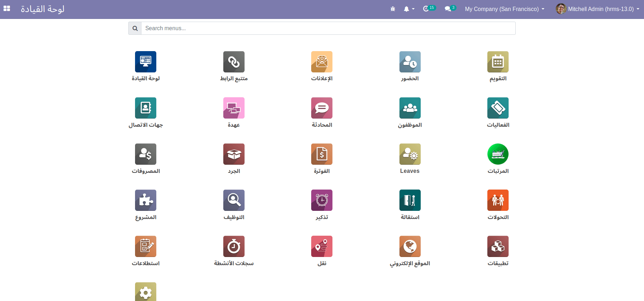Open the الجرد inventory app
The height and width of the screenshot is (301, 644).
[234, 154]
